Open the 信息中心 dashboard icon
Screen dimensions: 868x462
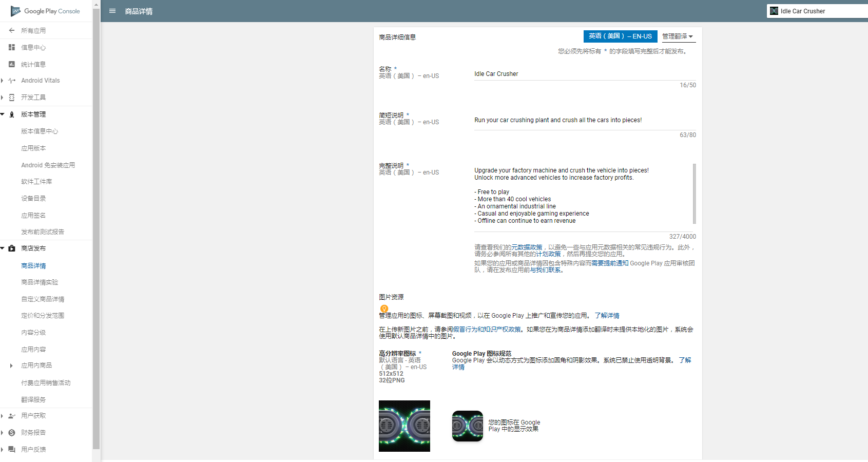(12, 47)
